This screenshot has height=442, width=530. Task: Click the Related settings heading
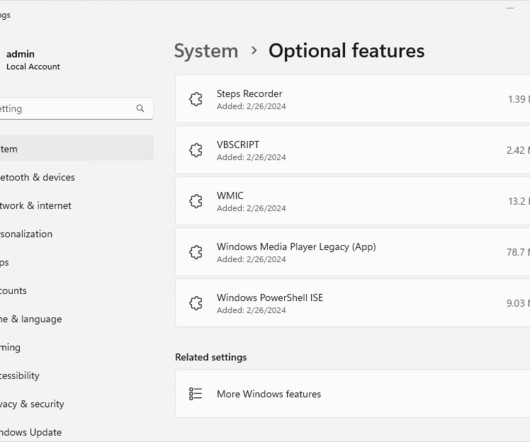tap(211, 357)
